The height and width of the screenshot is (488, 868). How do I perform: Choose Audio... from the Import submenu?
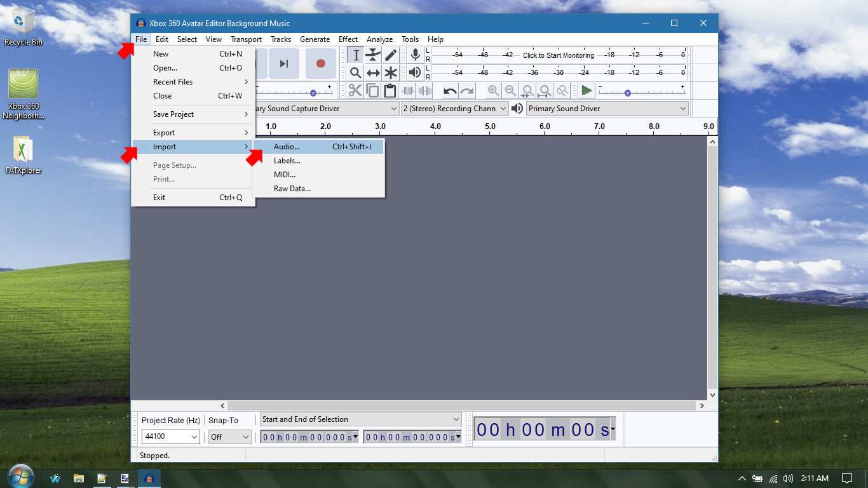(318, 147)
